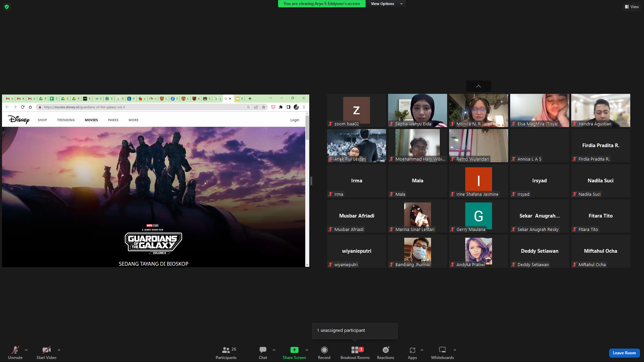Expand the Apps options arrow
Viewport: 644px width, 362px height.
coord(422,350)
